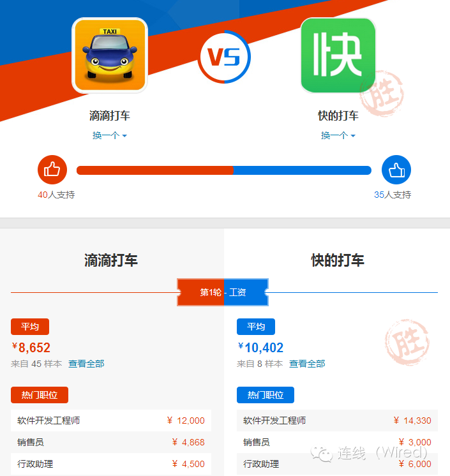Expand 换一个 dropdown under 滴滴打车

point(110,135)
